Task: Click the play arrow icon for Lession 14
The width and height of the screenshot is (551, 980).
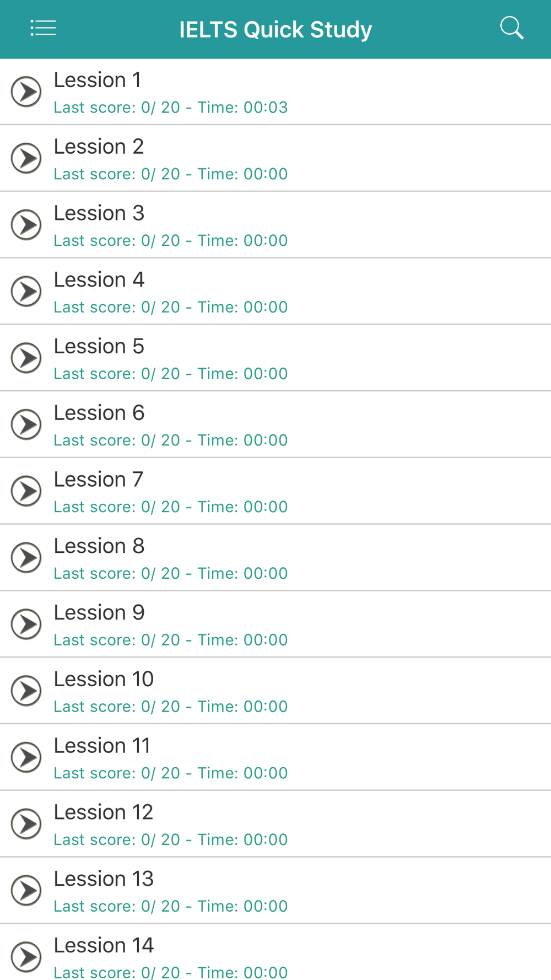Action: (26, 957)
